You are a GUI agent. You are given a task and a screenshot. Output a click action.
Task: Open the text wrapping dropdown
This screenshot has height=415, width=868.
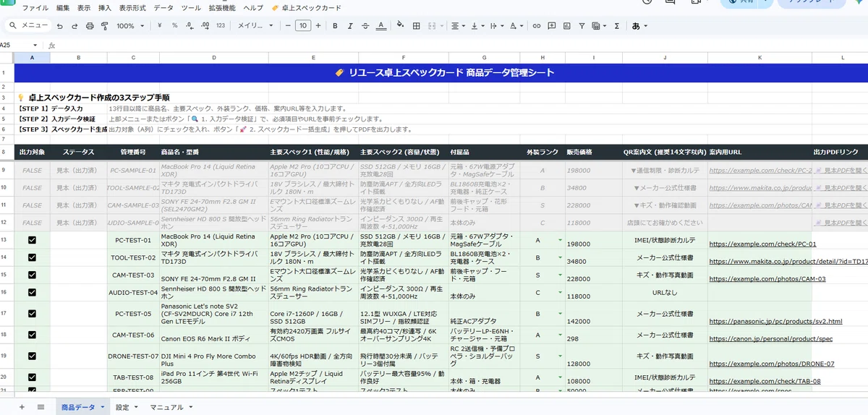click(x=497, y=25)
